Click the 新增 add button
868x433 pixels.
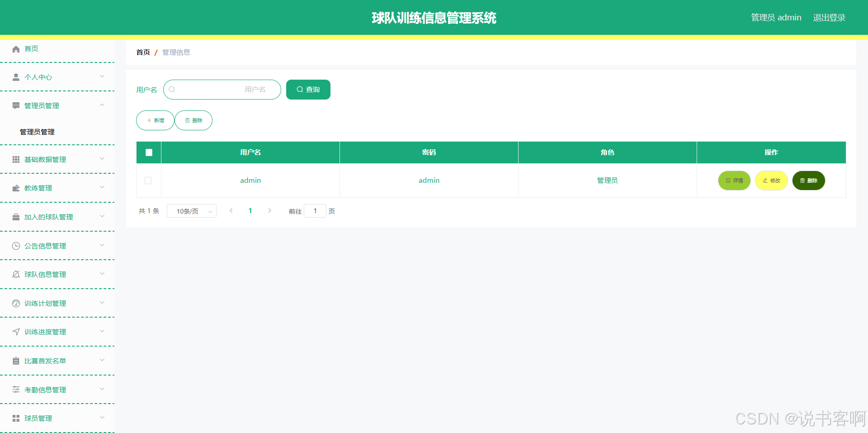point(155,120)
